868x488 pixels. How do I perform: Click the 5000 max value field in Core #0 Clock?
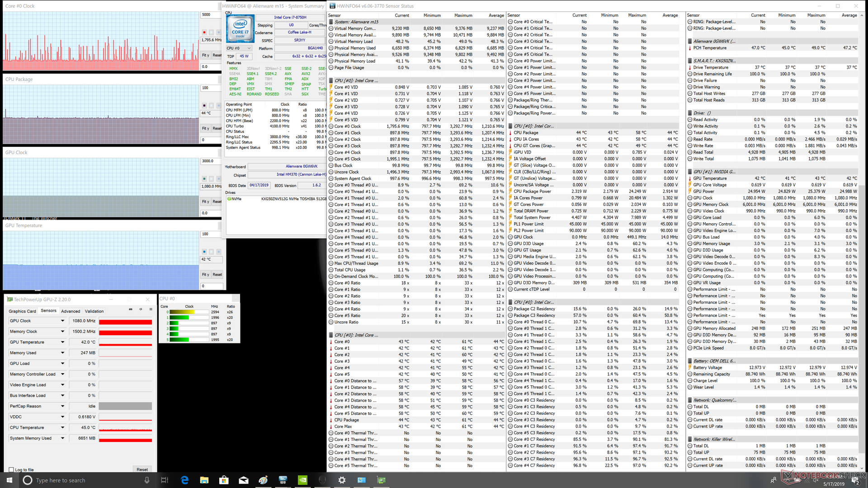(212, 15)
